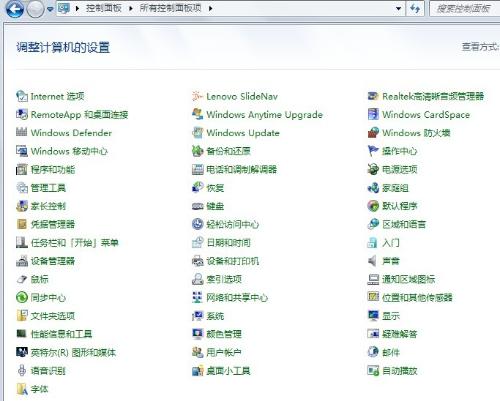Image resolution: width=500 pixels, height=401 pixels.
Task: Open 疑难解答 link
Action: pos(400,334)
